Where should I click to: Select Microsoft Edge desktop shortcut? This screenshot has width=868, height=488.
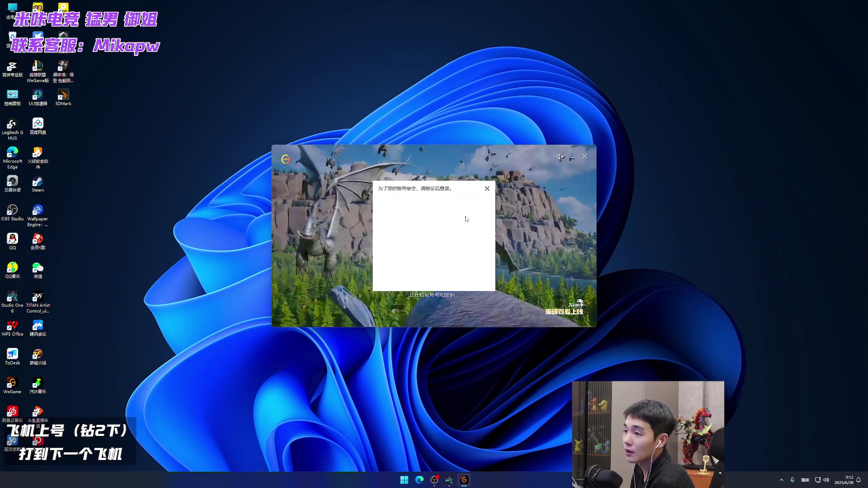12,158
